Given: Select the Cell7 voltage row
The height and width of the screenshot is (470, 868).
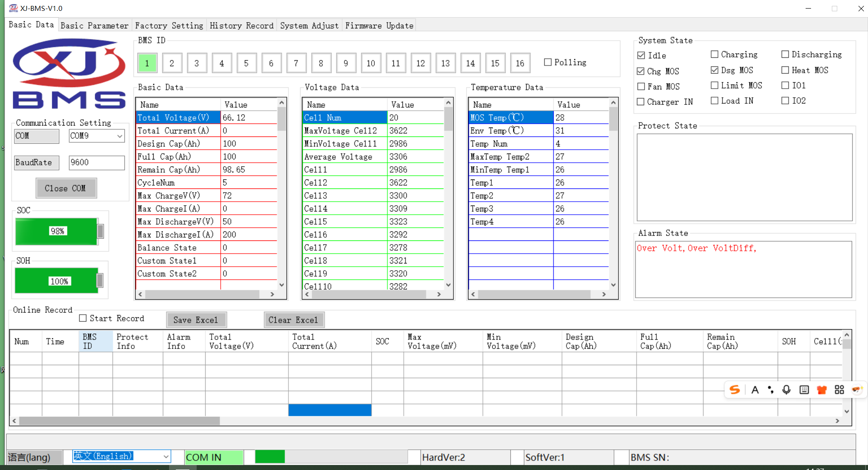Looking at the screenshot, I should click(x=373, y=248).
